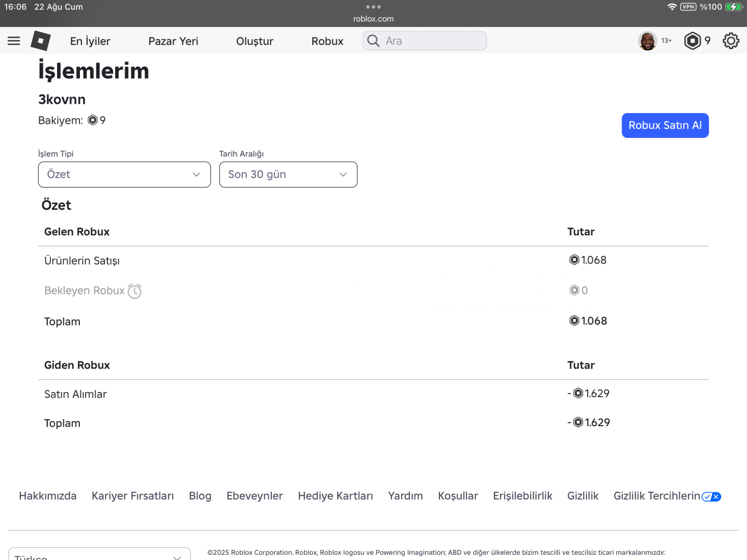The width and height of the screenshot is (747, 560).
Task: Open the Yardım footer link
Action: (x=406, y=496)
